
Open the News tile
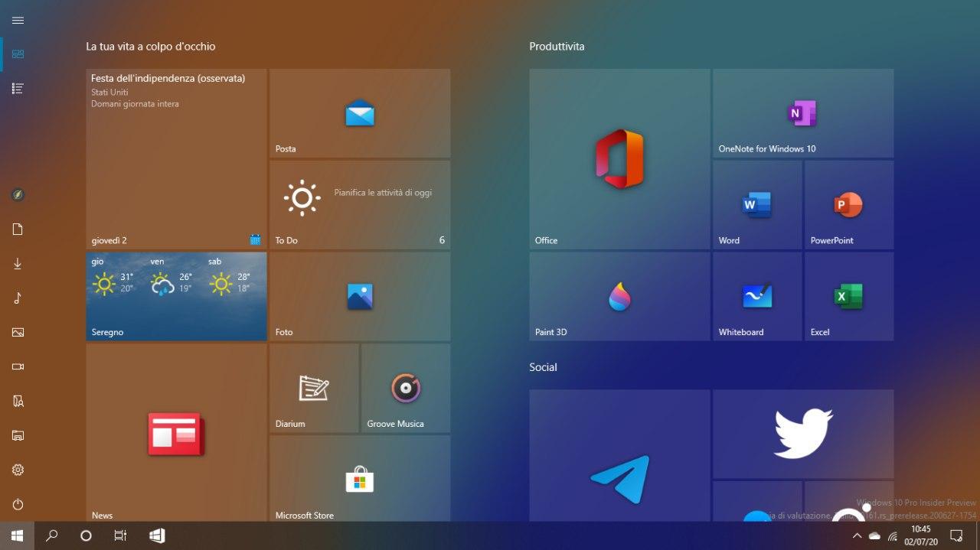[176, 433]
